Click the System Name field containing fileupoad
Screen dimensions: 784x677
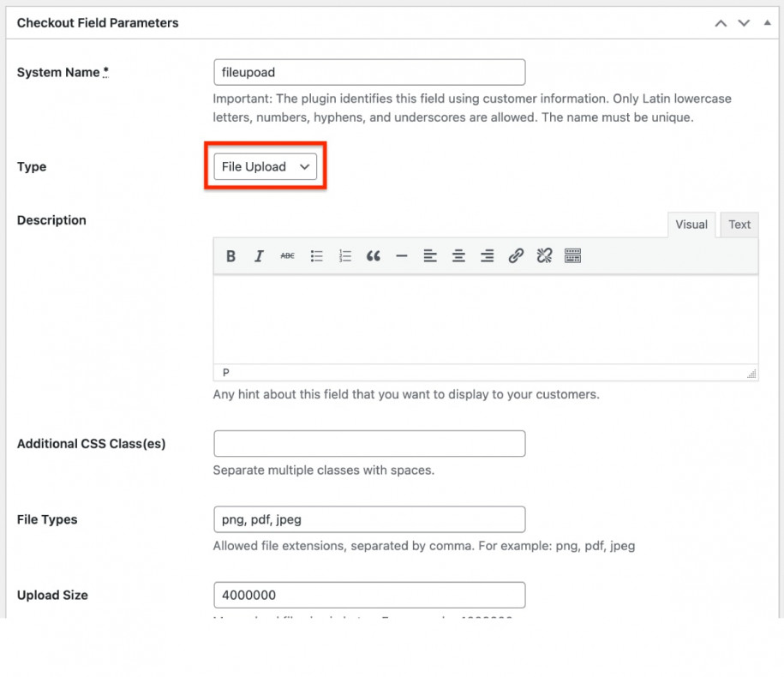tap(369, 72)
